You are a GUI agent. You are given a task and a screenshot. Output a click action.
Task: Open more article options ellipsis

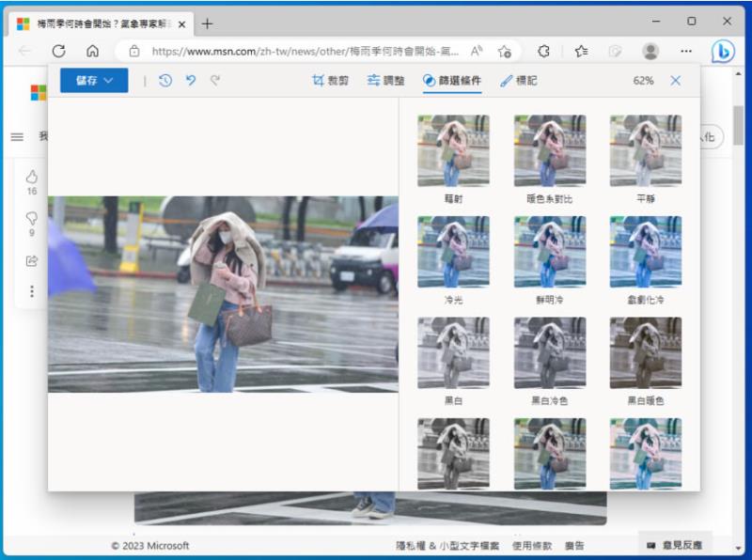pyautogui.click(x=32, y=291)
